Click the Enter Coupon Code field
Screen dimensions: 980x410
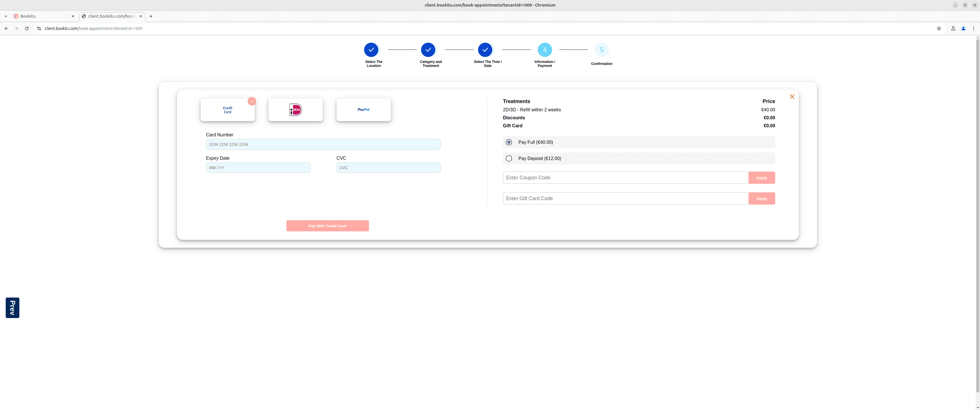625,178
